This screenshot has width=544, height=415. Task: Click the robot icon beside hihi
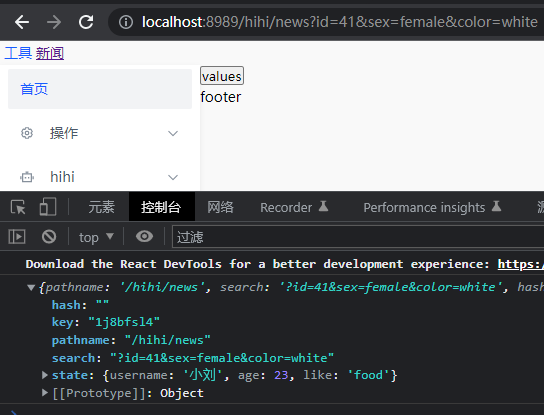(x=27, y=177)
